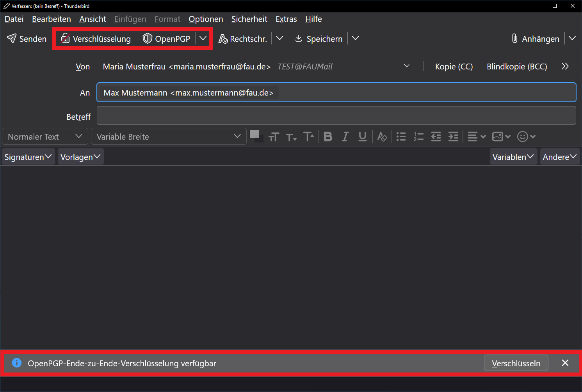The image size is (582, 392).
Task: Add a Blindkopie (BCC) field
Action: coord(516,67)
